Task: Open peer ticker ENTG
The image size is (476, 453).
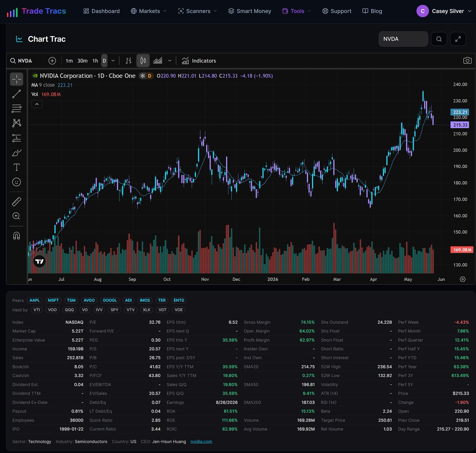Action: click(179, 300)
